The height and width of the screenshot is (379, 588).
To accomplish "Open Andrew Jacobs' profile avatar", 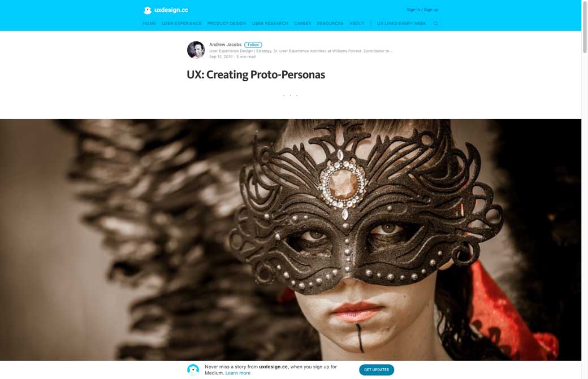I will click(x=196, y=50).
